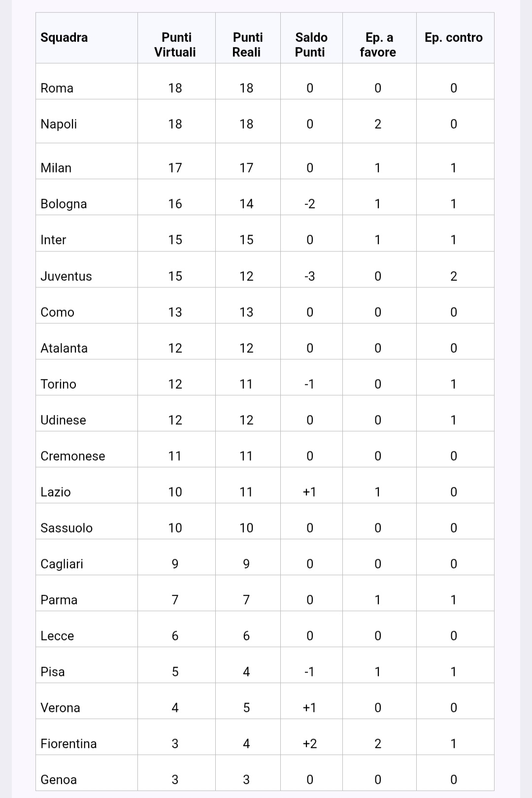Click Fiorentina's +2 Saldo Punti value
Screen dimensions: 532x798
click(310, 744)
